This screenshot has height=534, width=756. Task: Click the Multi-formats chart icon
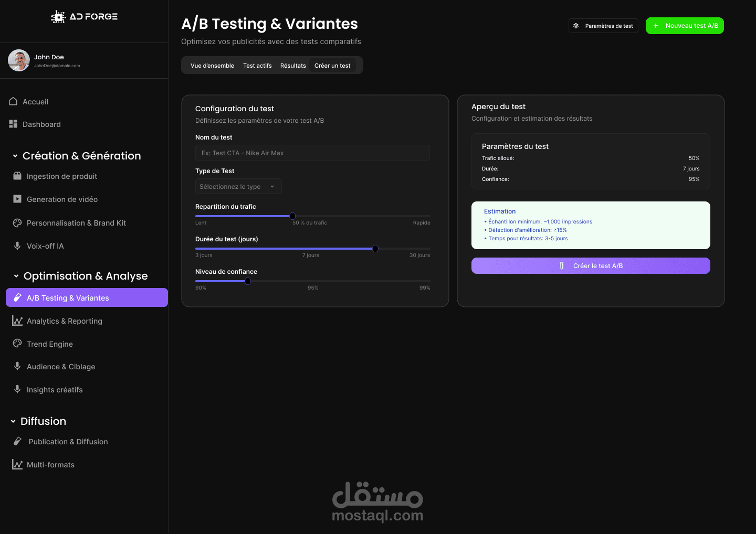point(17,465)
